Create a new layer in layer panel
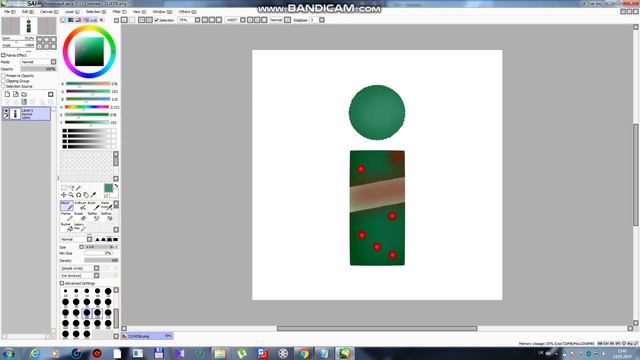Viewport: 640px width, 360px height. [7, 94]
